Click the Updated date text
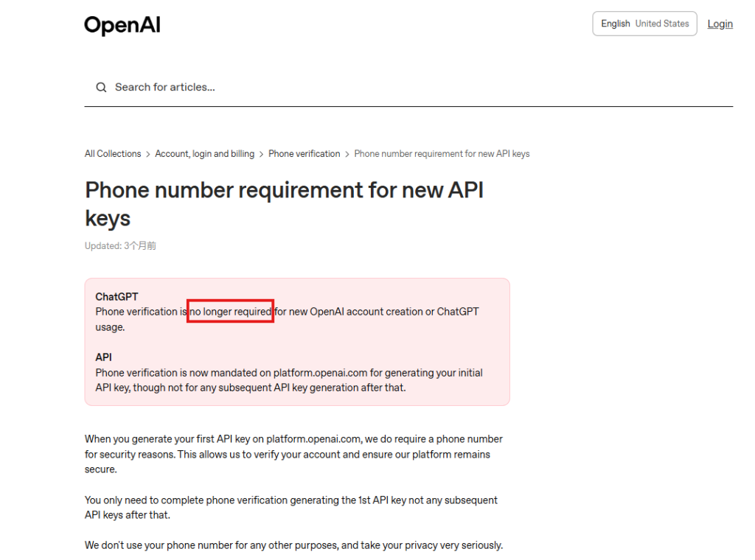The image size is (755, 560). pyautogui.click(x=120, y=246)
